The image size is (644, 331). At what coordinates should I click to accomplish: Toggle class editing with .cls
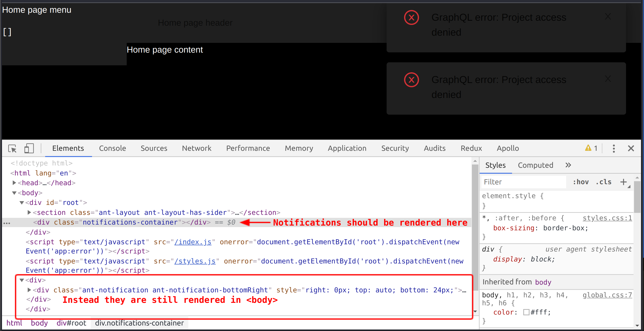click(x=604, y=182)
